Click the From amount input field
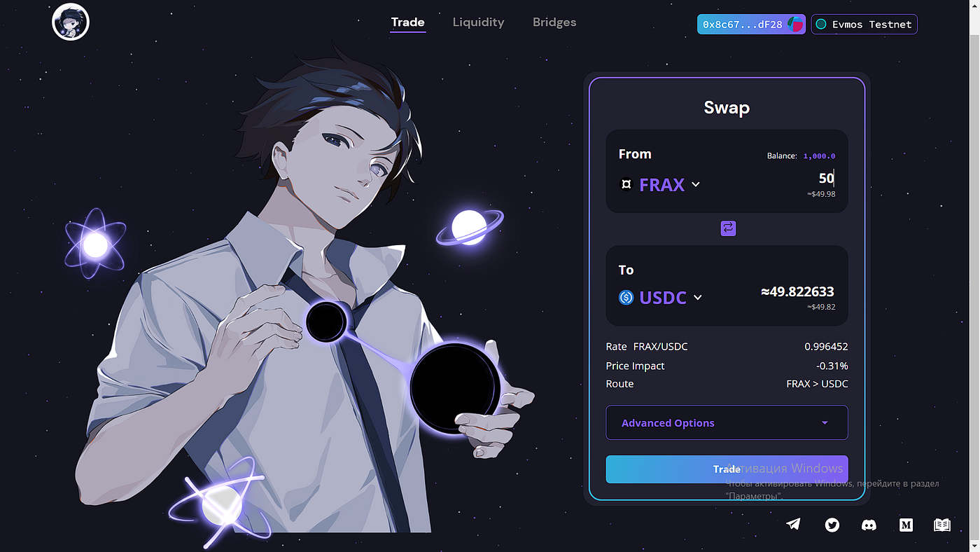 770,179
